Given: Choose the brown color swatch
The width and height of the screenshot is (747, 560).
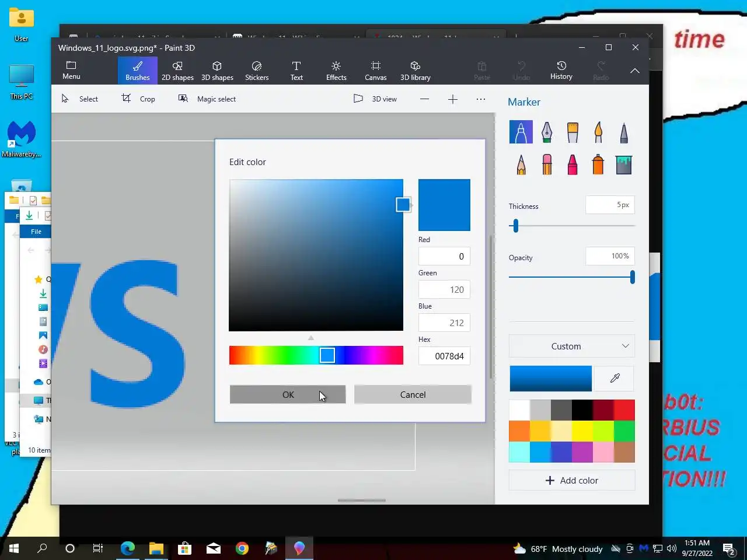Looking at the screenshot, I should tap(624, 452).
